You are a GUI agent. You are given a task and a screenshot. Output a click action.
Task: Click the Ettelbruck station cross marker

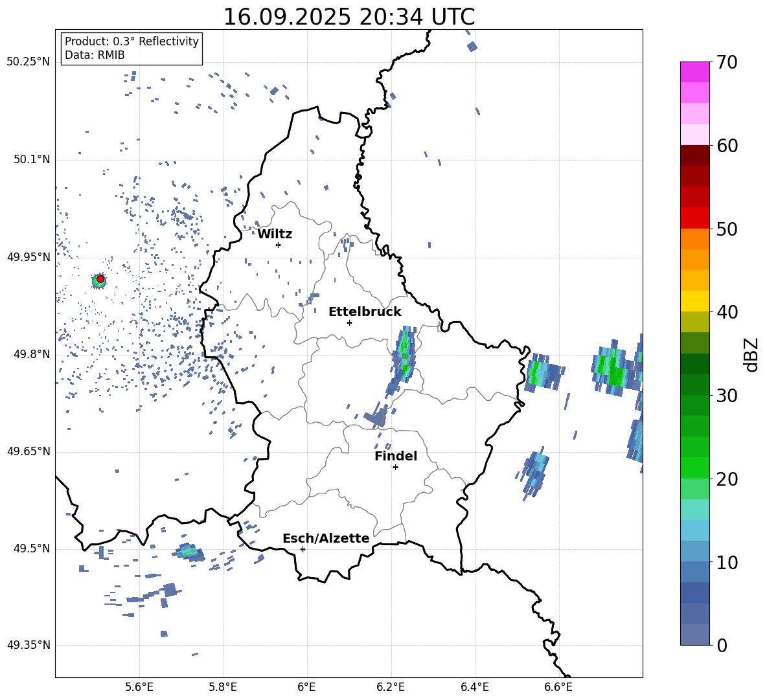[349, 322]
